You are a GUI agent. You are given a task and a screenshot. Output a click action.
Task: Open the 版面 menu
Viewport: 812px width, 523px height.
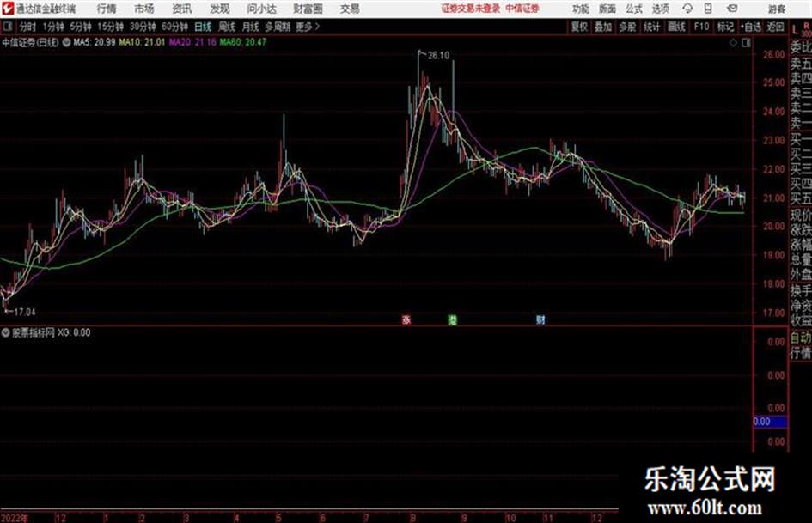607,9
